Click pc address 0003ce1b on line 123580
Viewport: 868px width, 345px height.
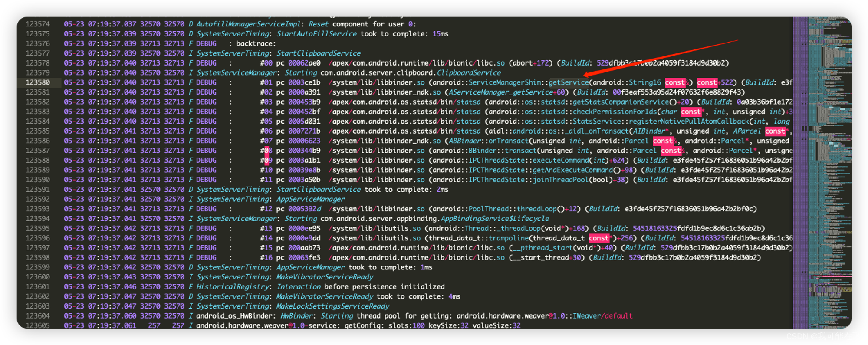(x=304, y=82)
